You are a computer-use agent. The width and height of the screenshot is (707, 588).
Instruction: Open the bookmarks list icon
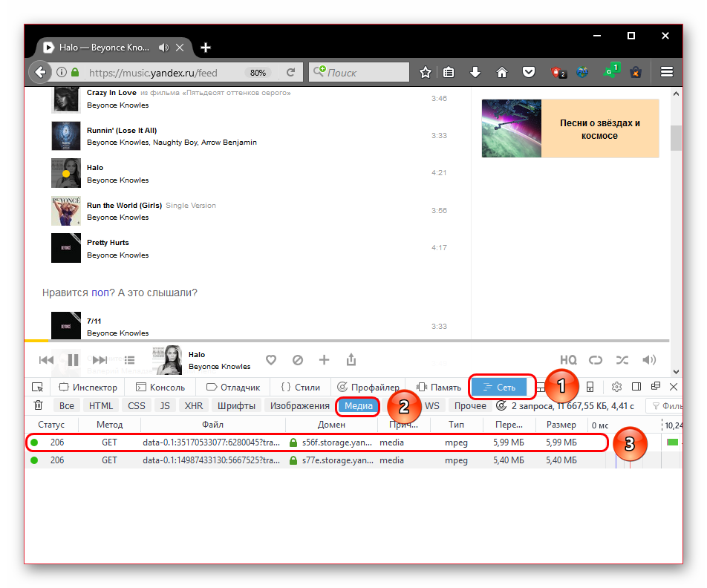pos(449,72)
